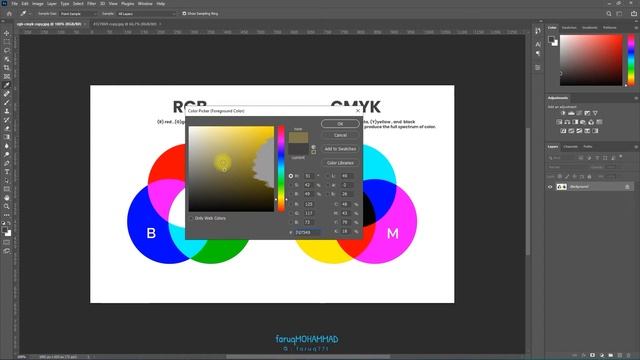Image resolution: width=640 pixels, height=360 pixels.
Task: Click the Background layer thumbnail
Action: tap(562, 187)
